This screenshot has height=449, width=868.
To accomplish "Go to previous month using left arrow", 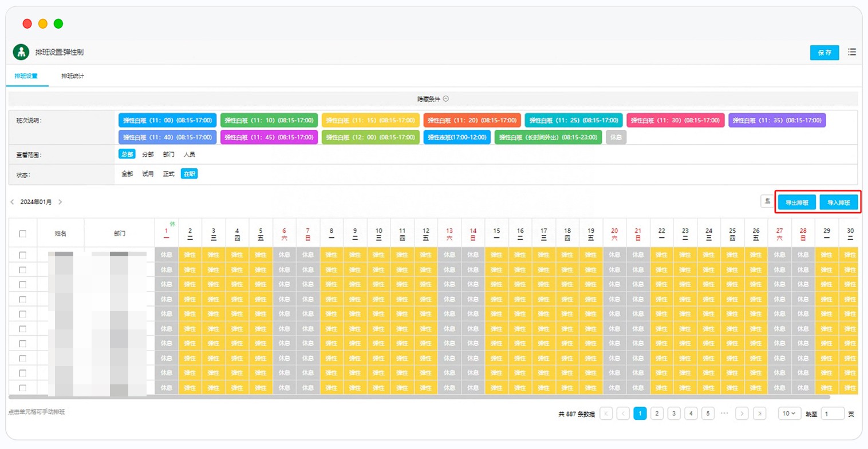I will click(x=12, y=202).
